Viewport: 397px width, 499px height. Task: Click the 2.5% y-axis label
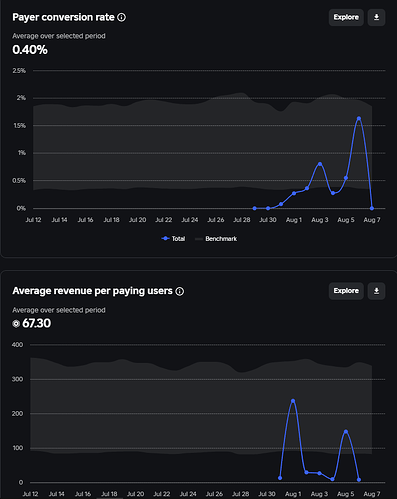(19, 71)
